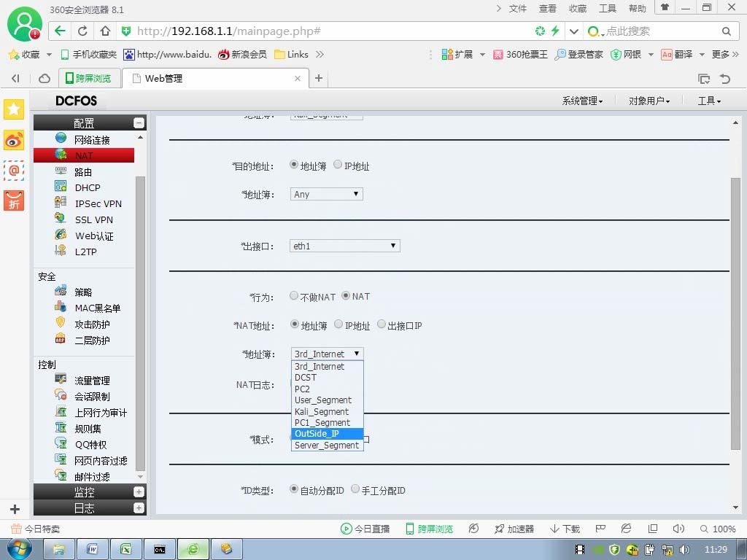Open the browser 查看 menu
Image resolution: width=747 pixels, height=560 pixels.
(547, 9)
